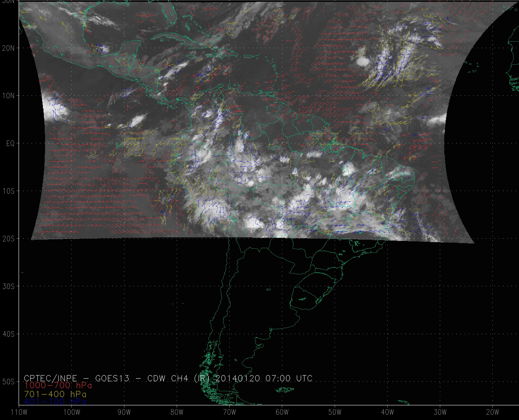Click the EQ equator latitude label
This screenshot has height=420, width=519.
(10, 143)
